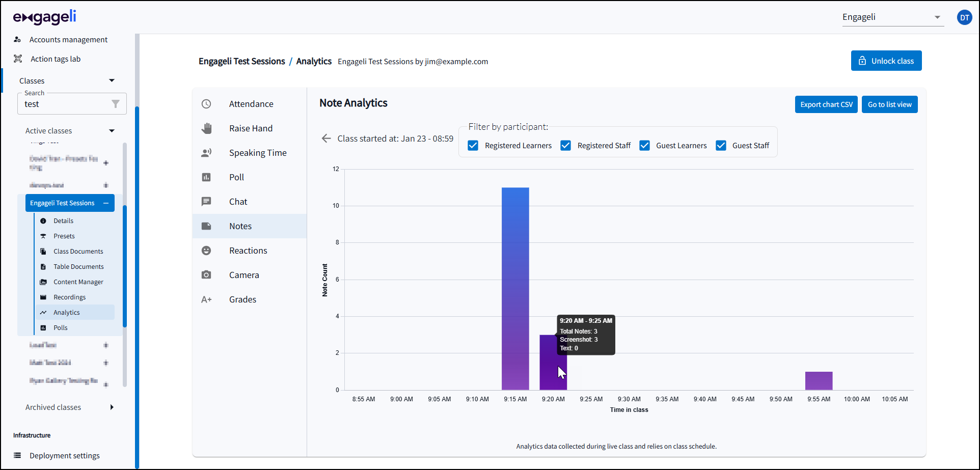Click the Poll chart icon
Image resolution: width=980 pixels, height=470 pixels.
tap(206, 177)
